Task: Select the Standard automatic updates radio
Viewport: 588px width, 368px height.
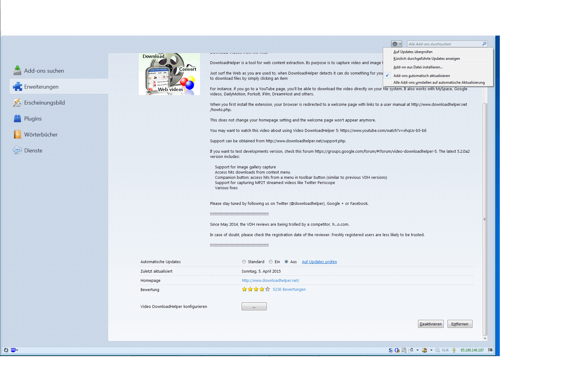Action: pos(244,262)
